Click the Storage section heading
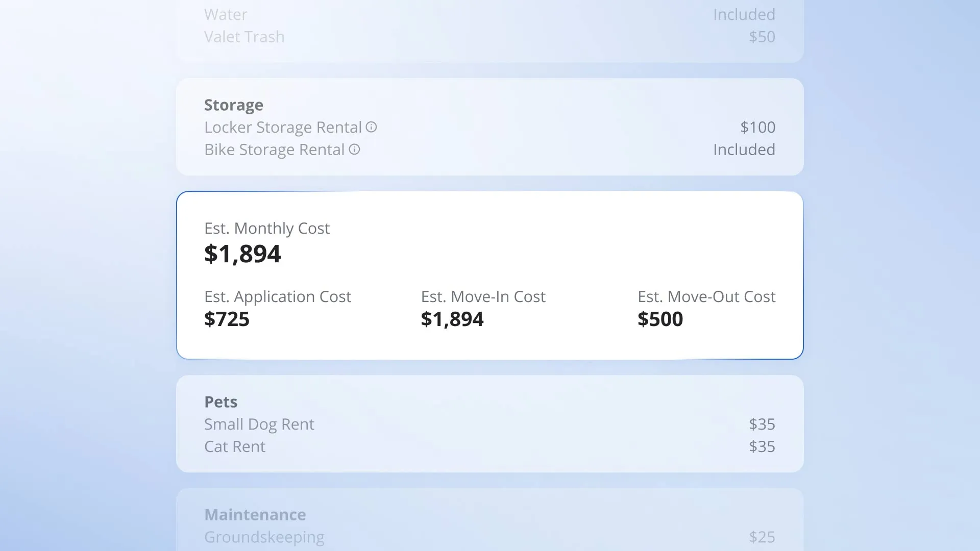980x551 pixels. (233, 105)
